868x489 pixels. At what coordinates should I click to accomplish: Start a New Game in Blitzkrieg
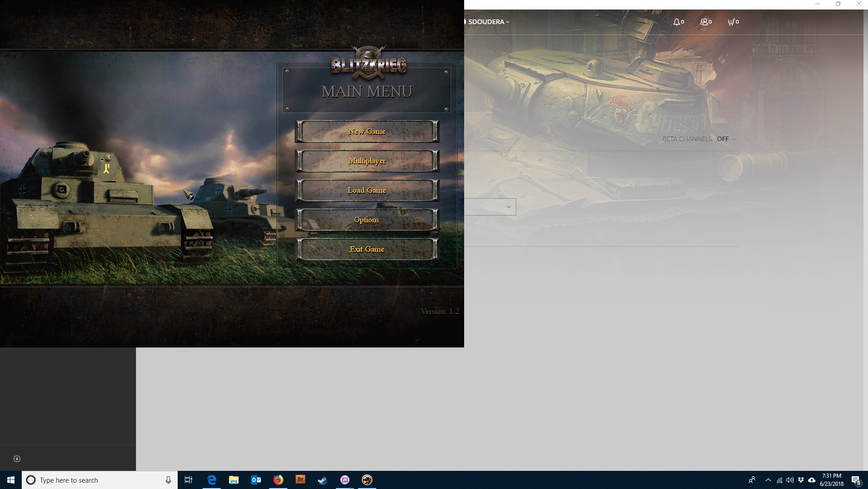(x=367, y=132)
